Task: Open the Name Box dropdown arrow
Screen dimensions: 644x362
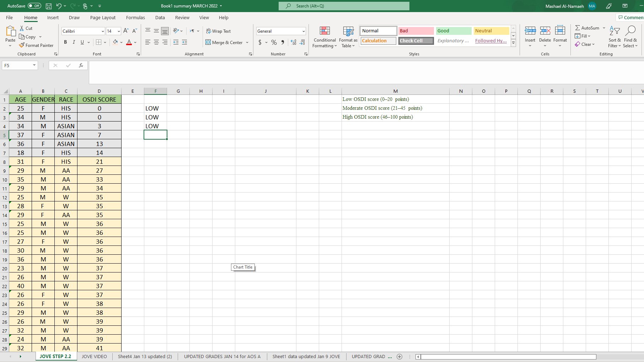Action: (34, 65)
